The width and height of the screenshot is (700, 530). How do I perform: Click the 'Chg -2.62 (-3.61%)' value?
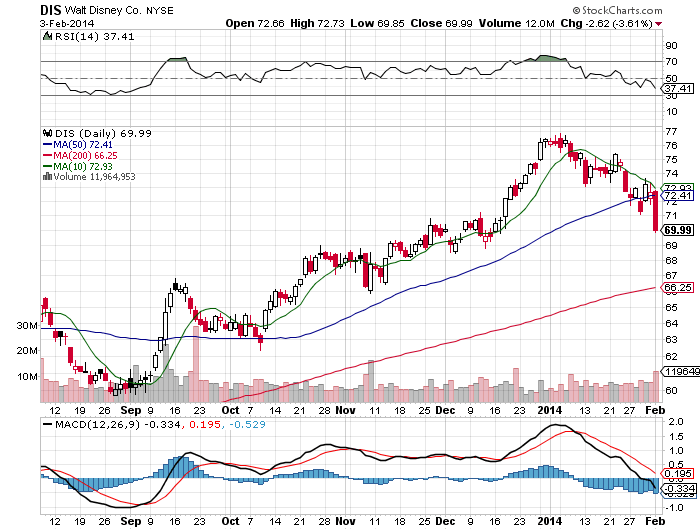click(607, 23)
